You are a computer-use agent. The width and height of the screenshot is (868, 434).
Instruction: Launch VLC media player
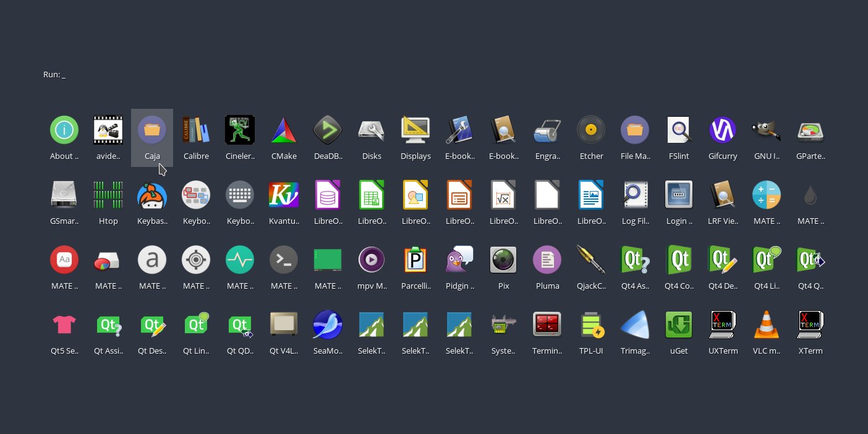[767, 333]
